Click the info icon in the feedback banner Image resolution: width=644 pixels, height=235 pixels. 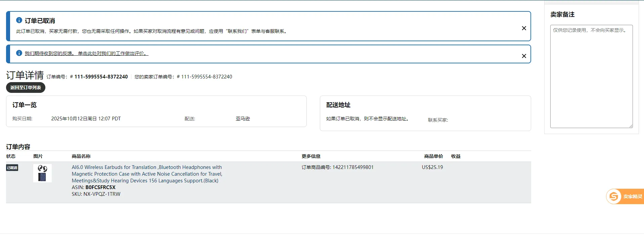pyautogui.click(x=19, y=53)
